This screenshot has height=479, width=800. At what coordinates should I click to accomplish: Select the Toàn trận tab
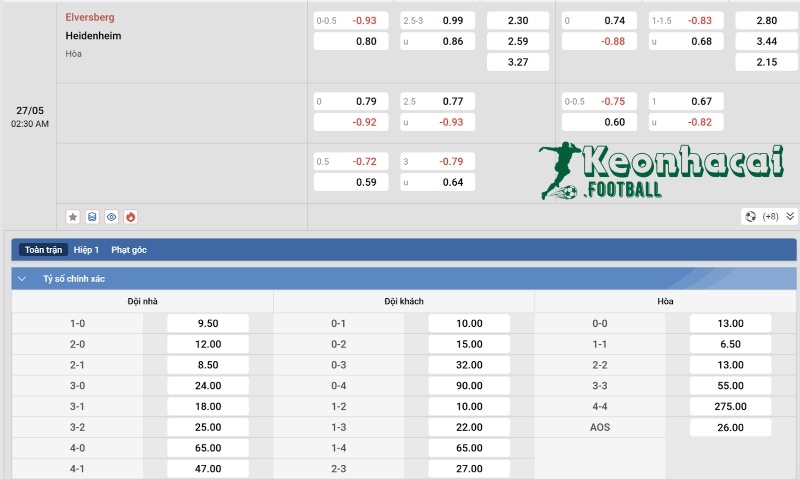pyautogui.click(x=43, y=250)
